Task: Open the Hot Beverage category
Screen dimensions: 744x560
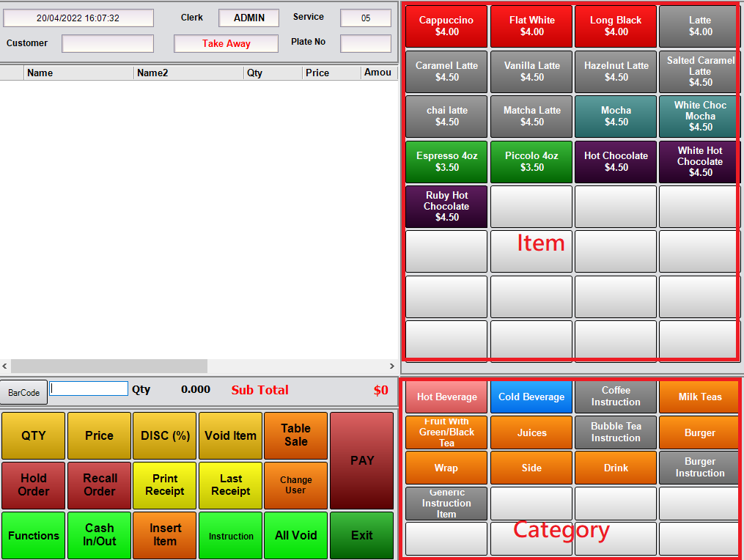Action: coord(446,397)
